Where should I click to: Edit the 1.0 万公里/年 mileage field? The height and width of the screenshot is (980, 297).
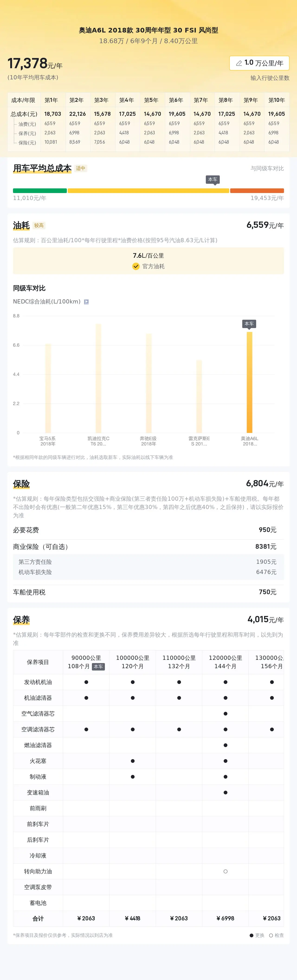259,63
